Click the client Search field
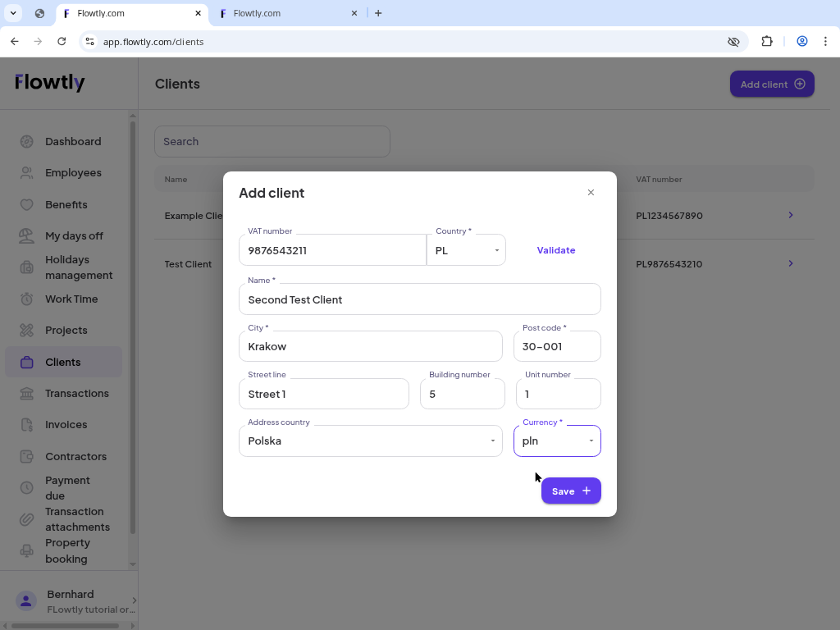 [x=272, y=141]
